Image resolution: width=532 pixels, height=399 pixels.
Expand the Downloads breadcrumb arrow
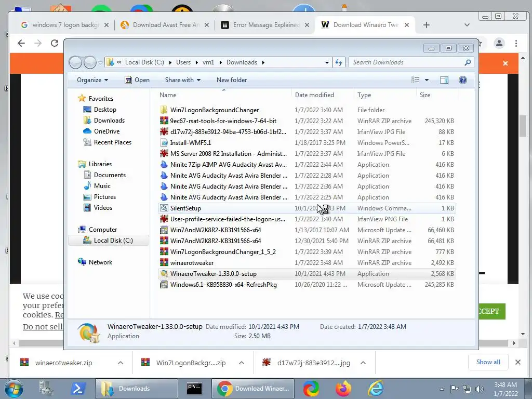tap(263, 62)
